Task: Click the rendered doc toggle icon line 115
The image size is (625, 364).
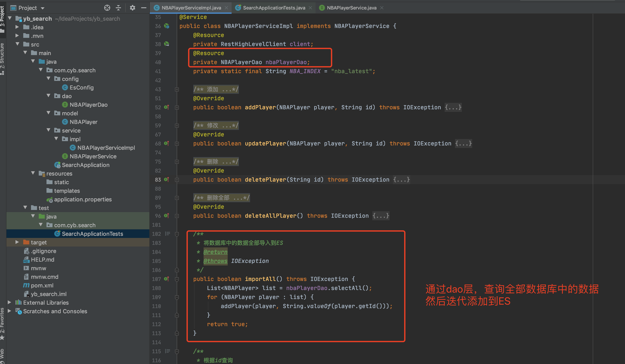Action: click(168, 351)
